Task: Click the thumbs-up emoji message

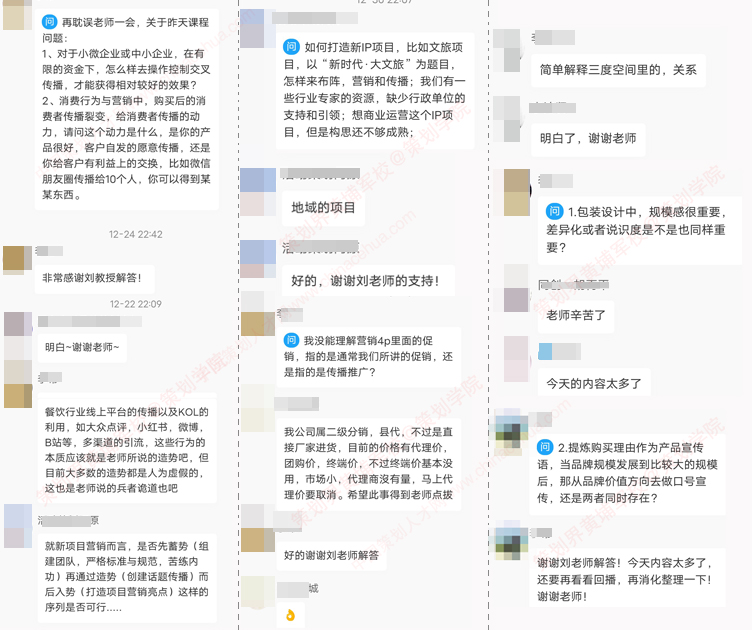Action: pos(290,615)
